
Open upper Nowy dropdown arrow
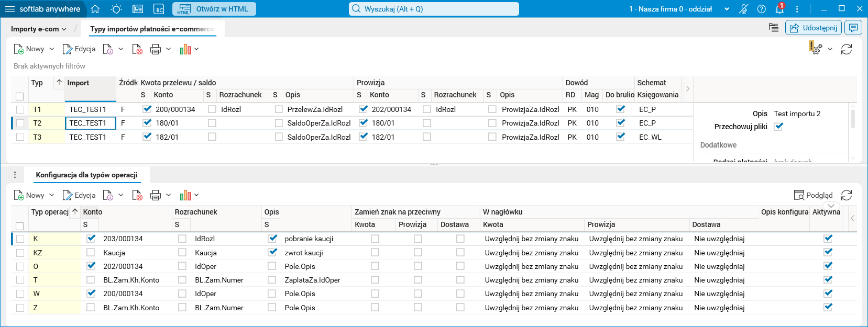pyautogui.click(x=51, y=49)
